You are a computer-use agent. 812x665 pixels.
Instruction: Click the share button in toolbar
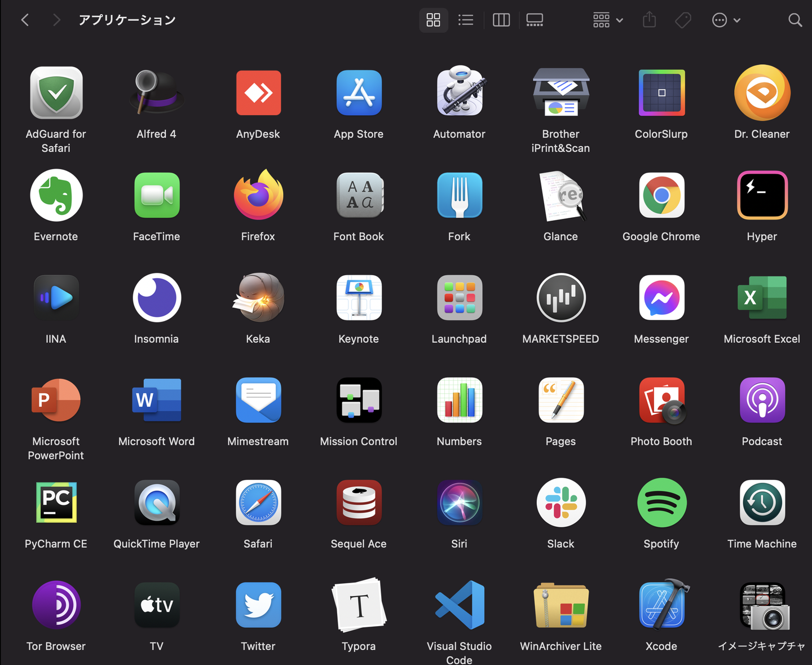click(x=649, y=20)
